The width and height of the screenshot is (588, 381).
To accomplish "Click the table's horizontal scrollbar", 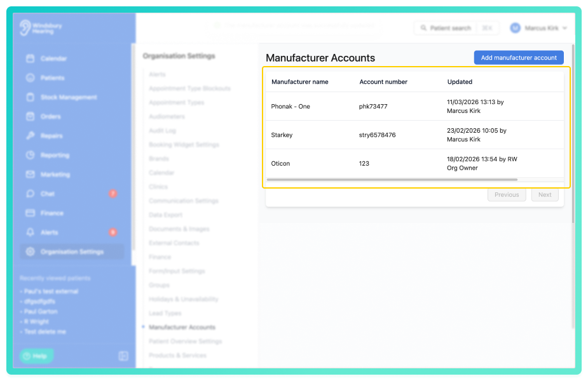I will click(x=392, y=180).
